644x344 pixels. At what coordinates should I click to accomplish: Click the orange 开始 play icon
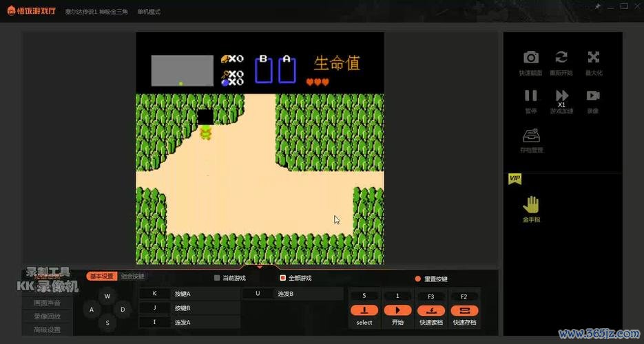397,310
